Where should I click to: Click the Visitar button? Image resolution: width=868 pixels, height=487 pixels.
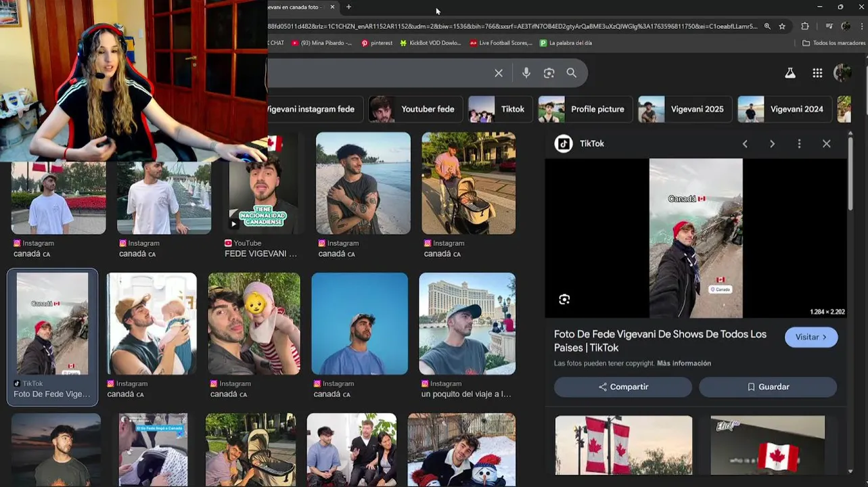coord(811,337)
